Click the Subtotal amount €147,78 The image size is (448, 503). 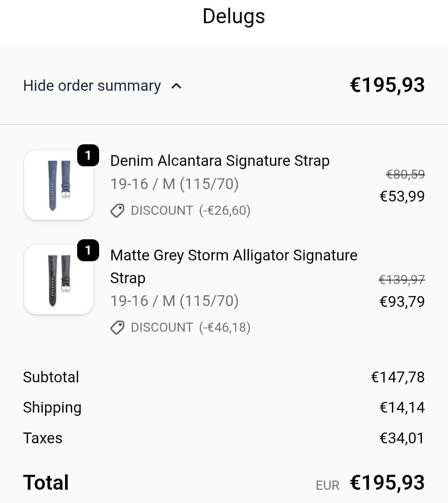397,377
